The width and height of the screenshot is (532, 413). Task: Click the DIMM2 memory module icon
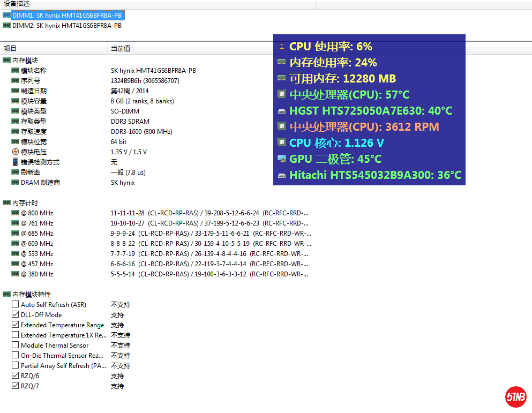[x=6, y=25]
